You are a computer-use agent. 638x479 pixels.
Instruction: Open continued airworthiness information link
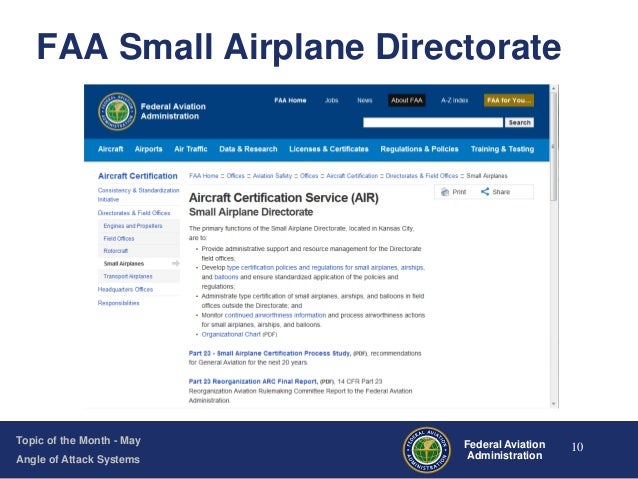pos(275,315)
